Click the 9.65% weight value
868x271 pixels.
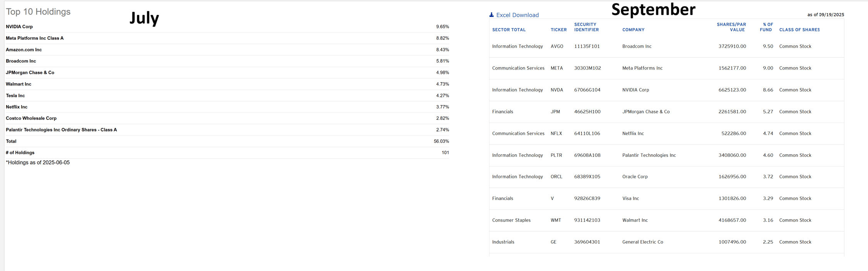click(x=442, y=27)
